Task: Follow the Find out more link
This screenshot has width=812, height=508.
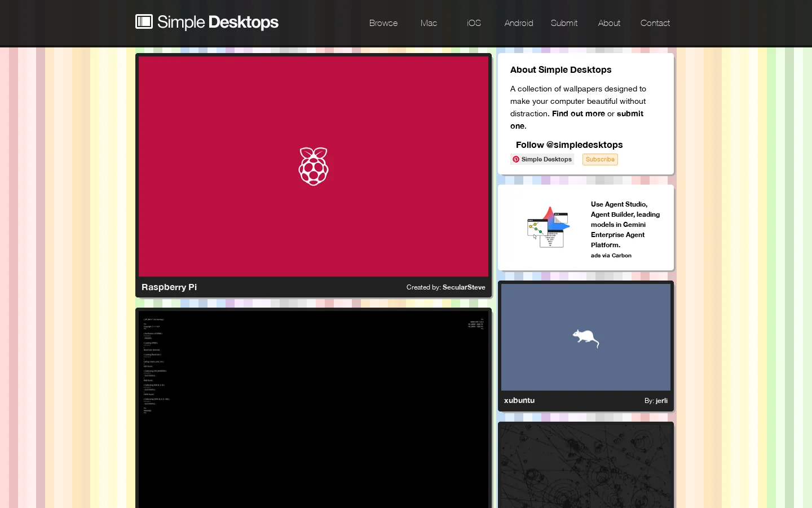Action: (579, 113)
